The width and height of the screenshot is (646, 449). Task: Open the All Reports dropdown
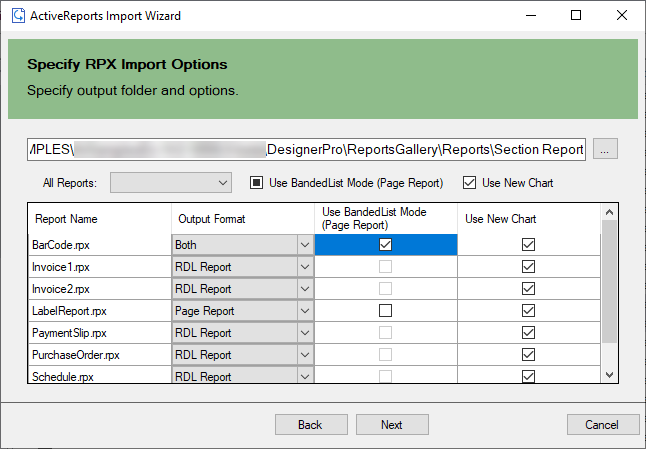pos(171,182)
